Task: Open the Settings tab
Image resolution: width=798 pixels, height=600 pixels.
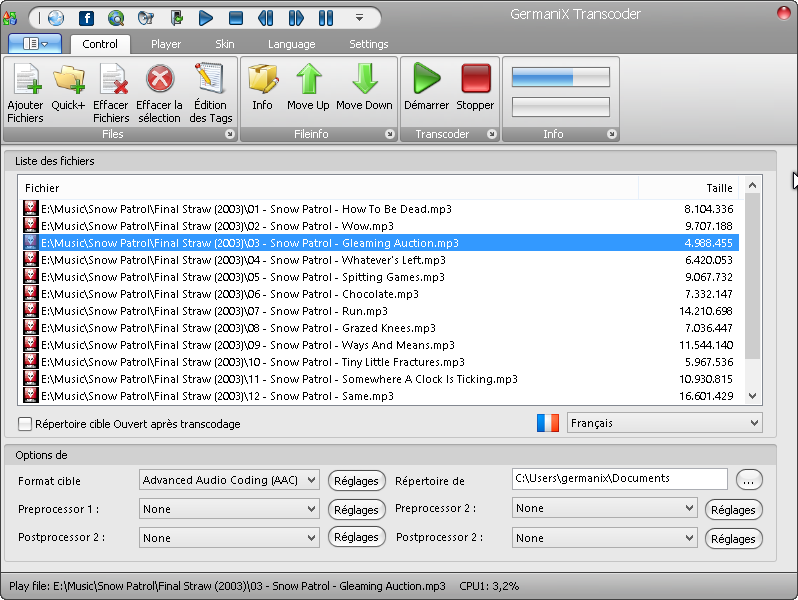Action: [369, 44]
